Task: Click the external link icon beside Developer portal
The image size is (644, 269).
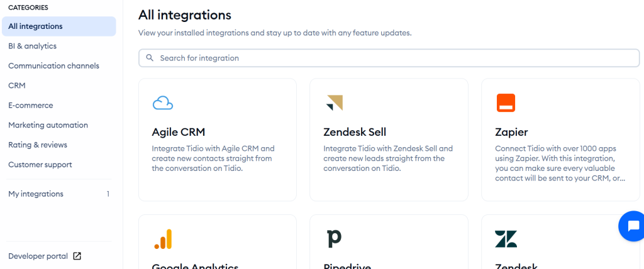Action: [x=77, y=256]
